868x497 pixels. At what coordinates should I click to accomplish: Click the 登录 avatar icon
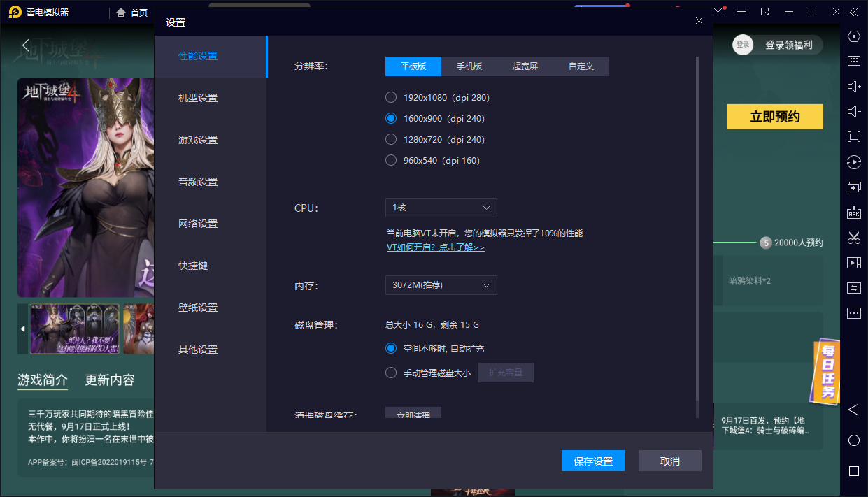click(x=743, y=45)
